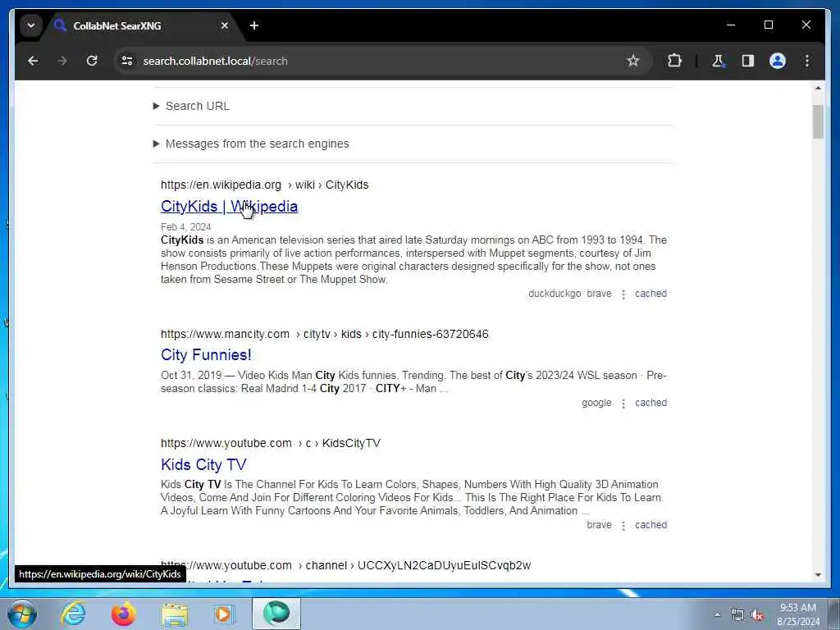Screen dimensions: 840x630
Task: Launch Firefox from the taskbar
Action: coord(123,614)
